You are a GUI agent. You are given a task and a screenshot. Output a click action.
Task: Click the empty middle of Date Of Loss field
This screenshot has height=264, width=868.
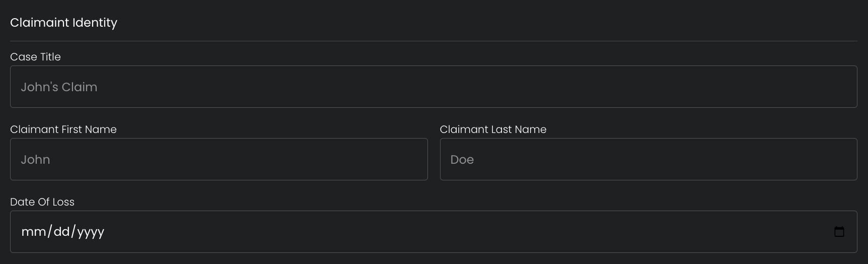click(x=433, y=232)
